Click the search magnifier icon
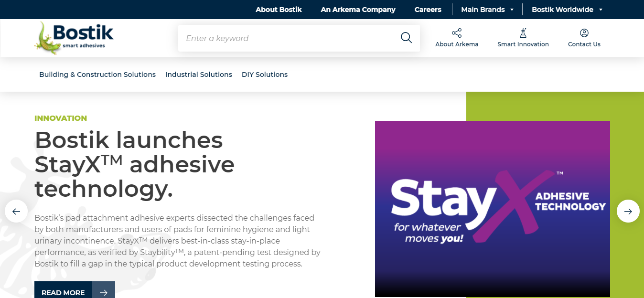 tap(406, 38)
